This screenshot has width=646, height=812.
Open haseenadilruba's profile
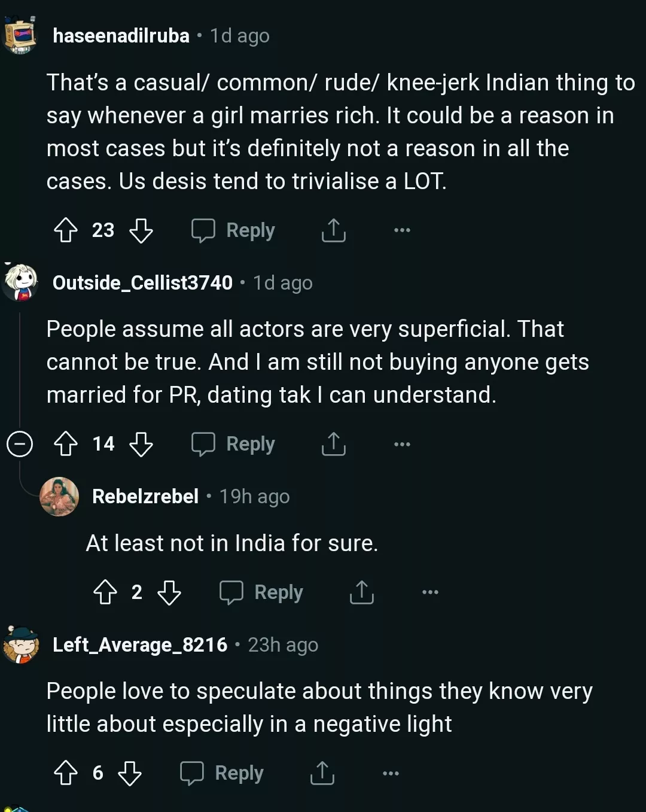(x=121, y=35)
